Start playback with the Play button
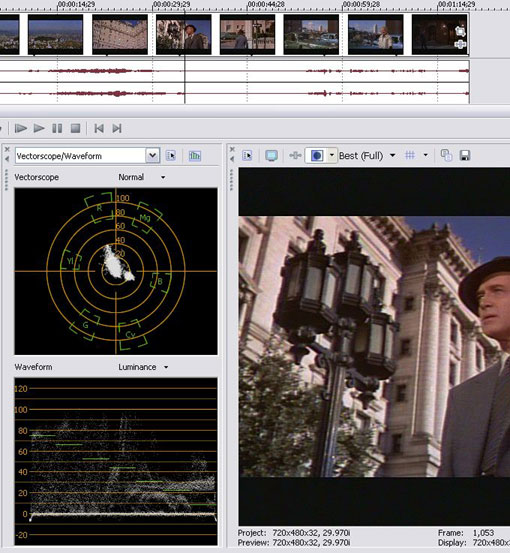Viewport: 510px width, 553px height. (39, 128)
